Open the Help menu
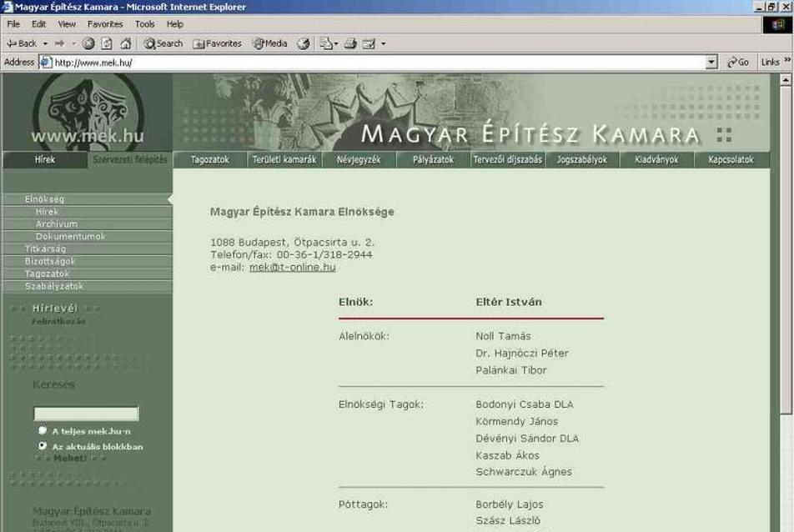Screen dimensions: 794x532 [174, 24]
